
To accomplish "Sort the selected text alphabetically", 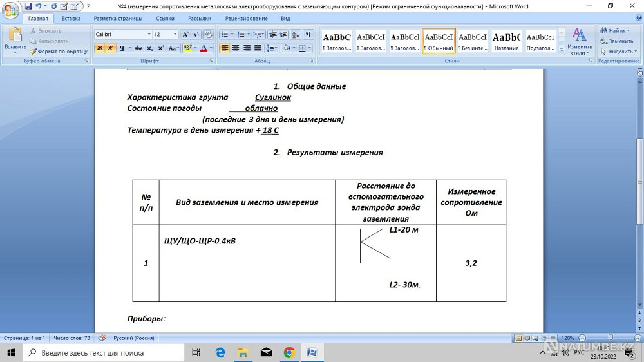I will (x=296, y=35).
